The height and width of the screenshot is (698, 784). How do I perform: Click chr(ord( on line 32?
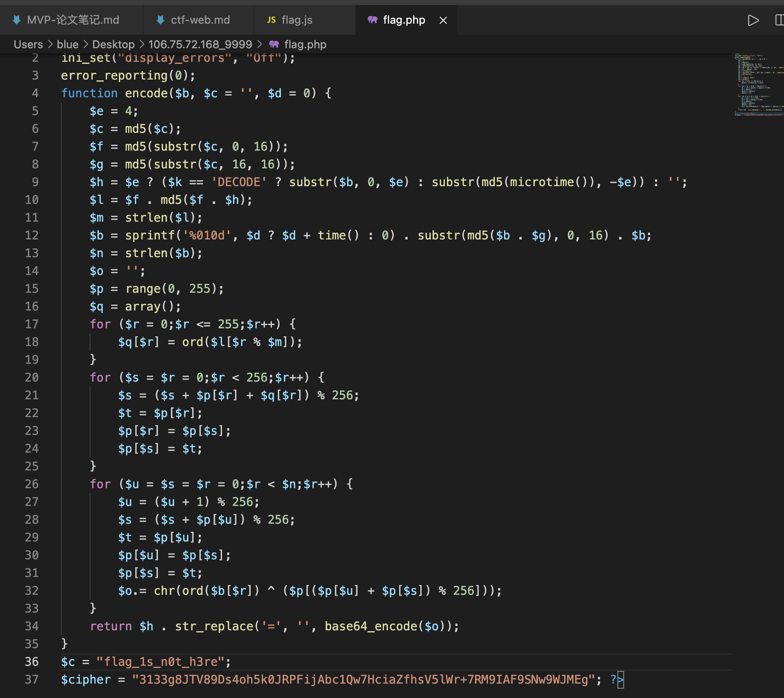pos(182,591)
